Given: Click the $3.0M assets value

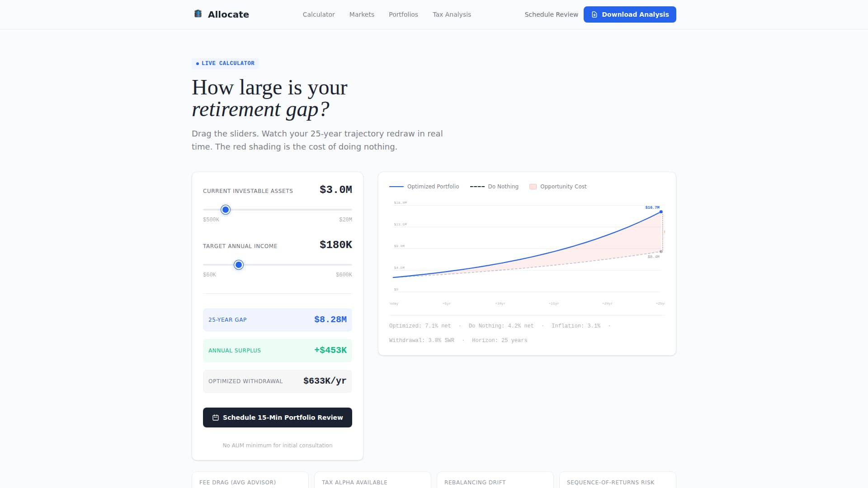Looking at the screenshot, I should (336, 190).
